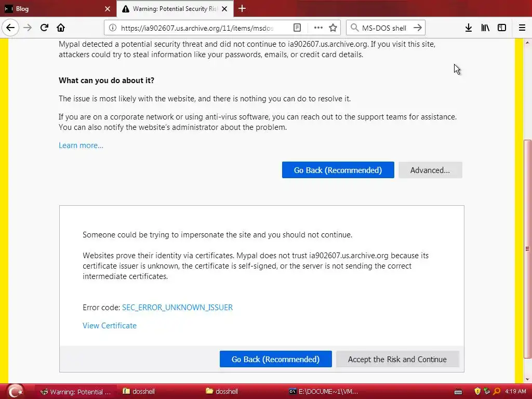Open page actions three-dot menu
Screen dimensions: 532x399
tap(318, 28)
